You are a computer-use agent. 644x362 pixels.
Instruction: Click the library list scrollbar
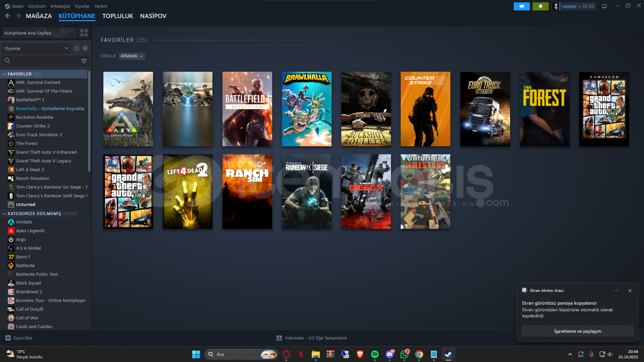pos(89,121)
